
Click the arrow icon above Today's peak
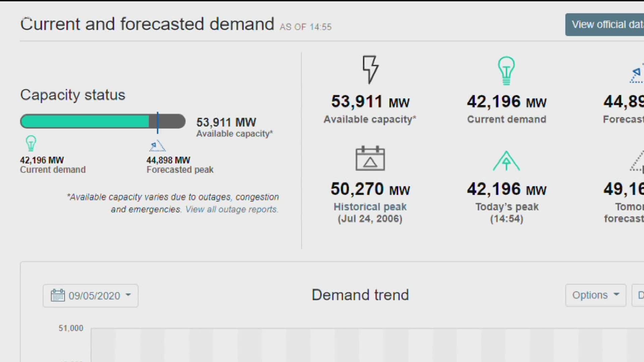(506, 160)
